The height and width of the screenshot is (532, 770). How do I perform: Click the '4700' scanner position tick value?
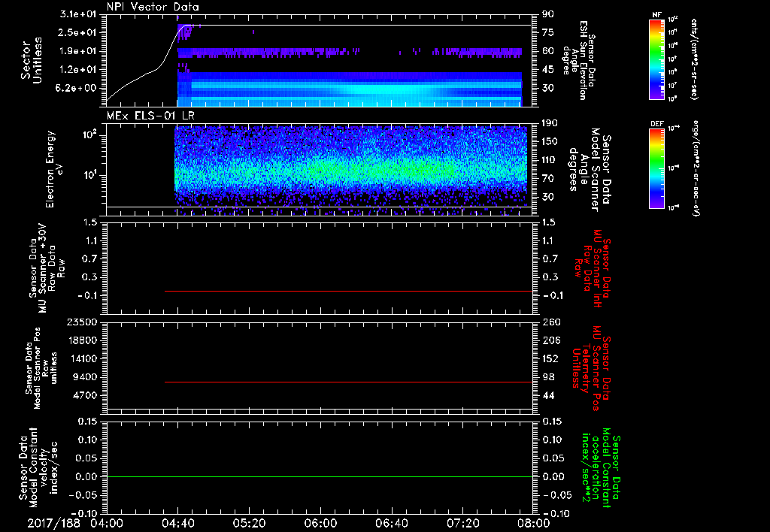point(85,395)
